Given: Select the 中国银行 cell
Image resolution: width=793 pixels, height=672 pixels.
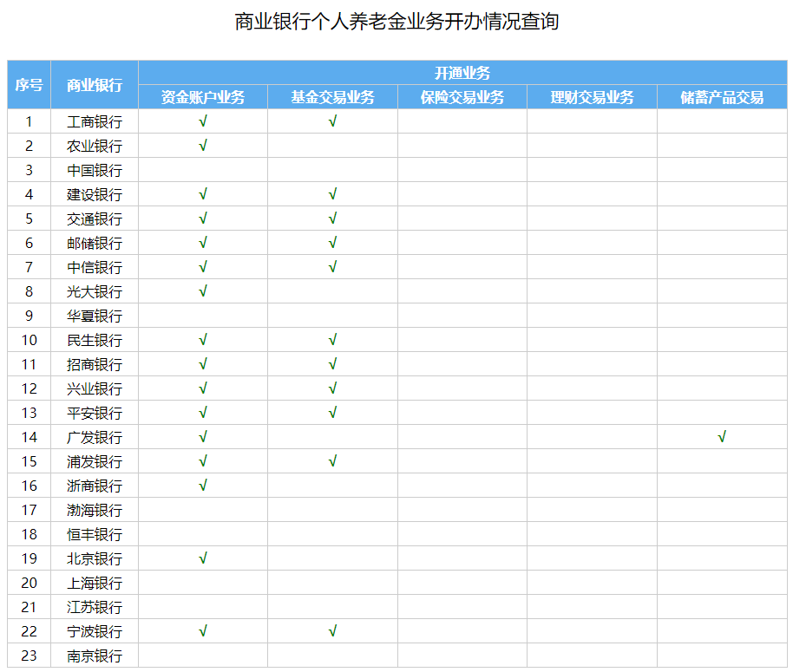Looking at the screenshot, I should 95,170.
